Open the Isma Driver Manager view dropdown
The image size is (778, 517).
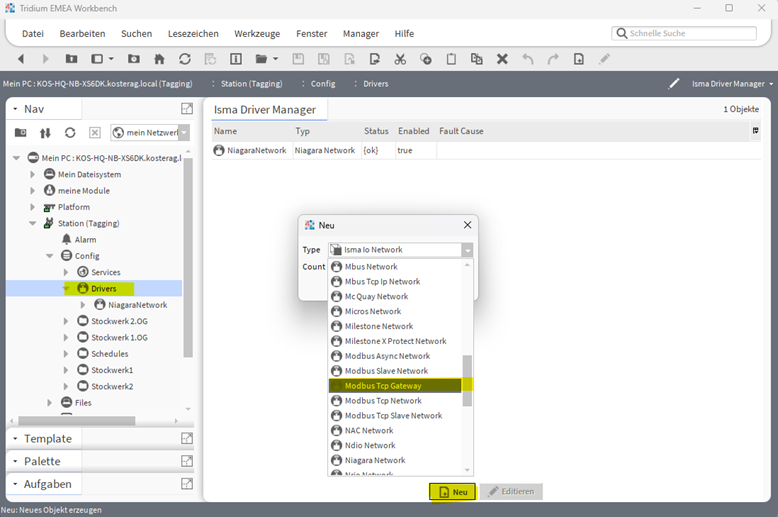(771, 84)
